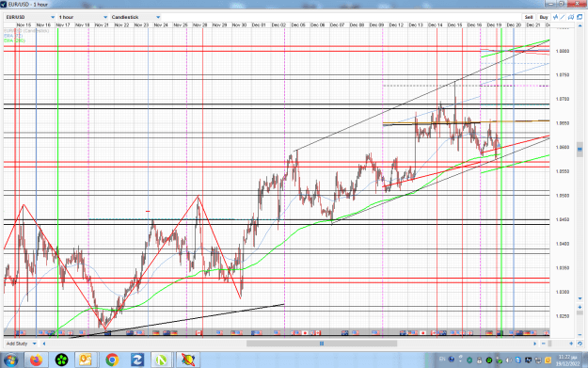Screen dimensions: 588x368
Task: Click the 1.0450 price axis label
Action: (x=563, y=220)
